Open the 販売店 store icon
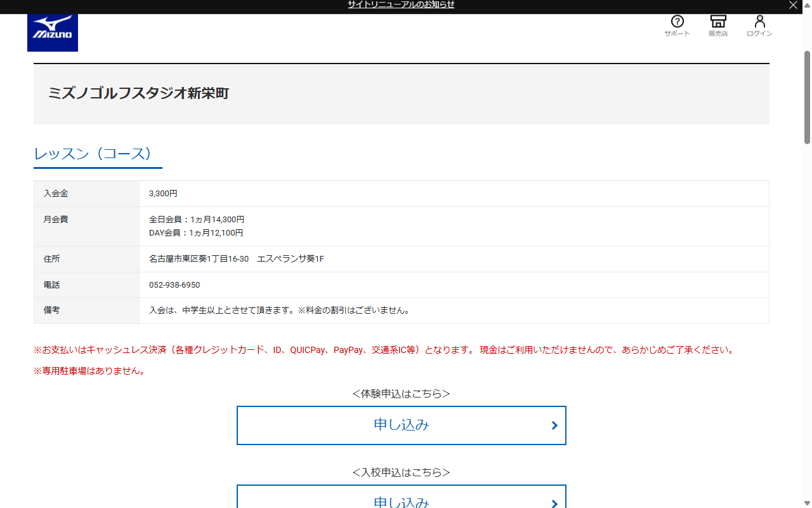812x508 pixels. [718, 25]
